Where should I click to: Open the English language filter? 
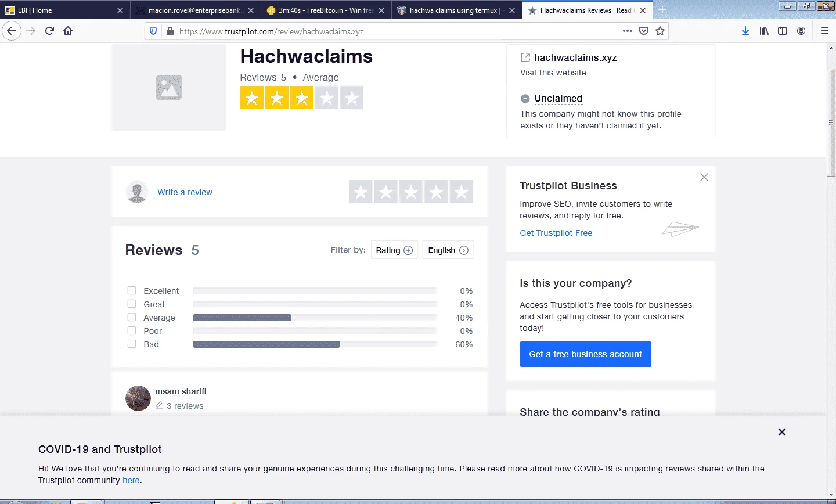[448, 250]
